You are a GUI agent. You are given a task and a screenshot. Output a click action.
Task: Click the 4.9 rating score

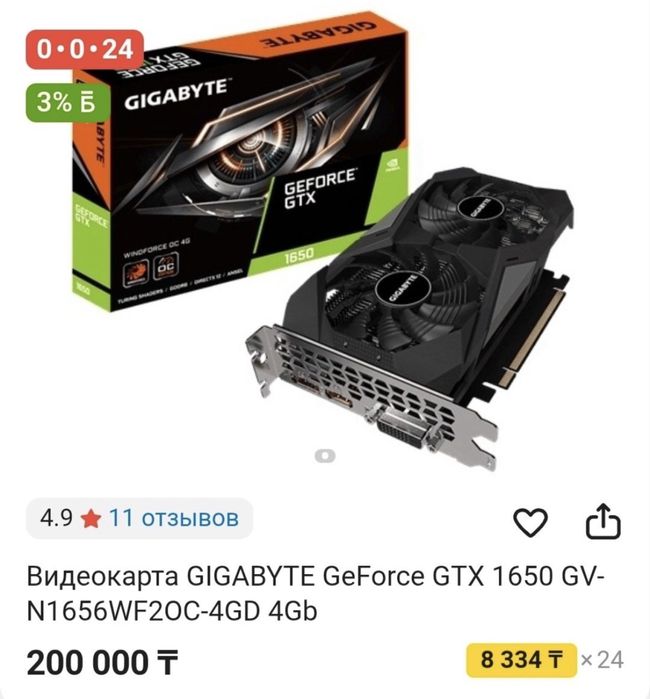click(x=56, y=518)
